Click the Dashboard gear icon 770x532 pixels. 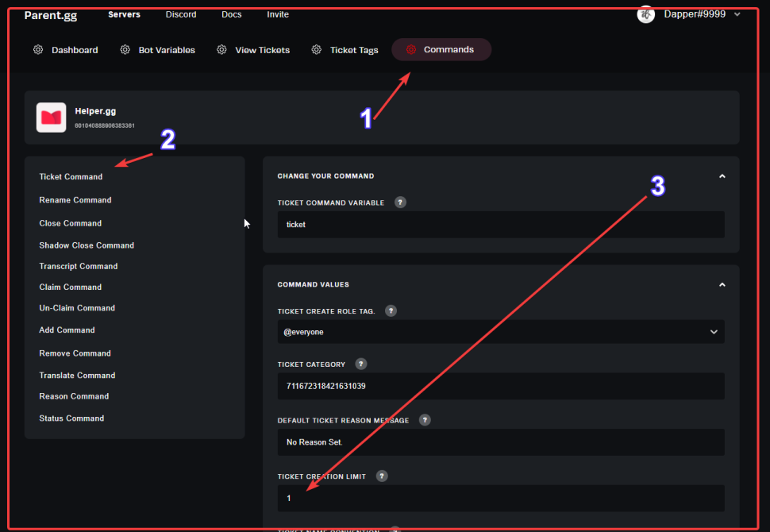click(38, 49)
